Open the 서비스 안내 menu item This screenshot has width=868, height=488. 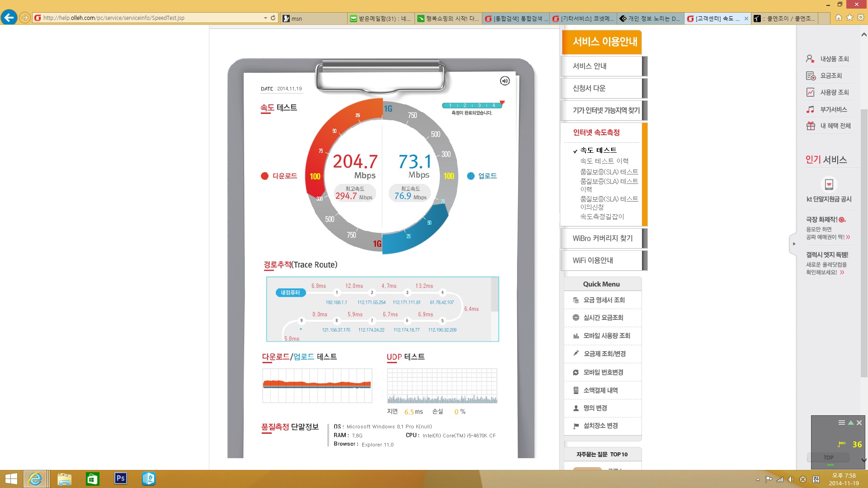(601, 66)
